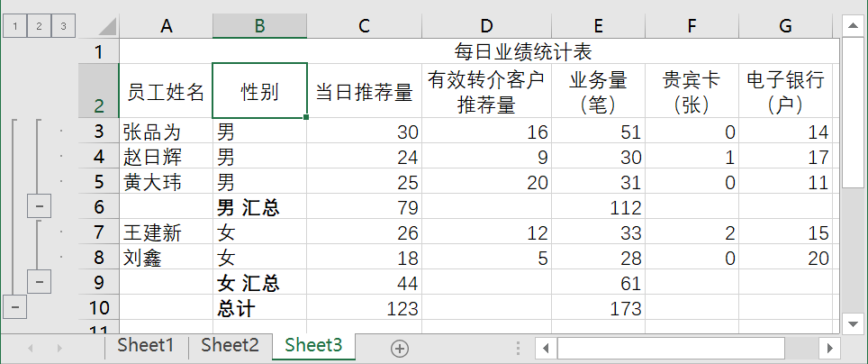Screen dimensions: 868x364
Task: Collapse the 总计 grand total outline
Action: coord(15,307)
